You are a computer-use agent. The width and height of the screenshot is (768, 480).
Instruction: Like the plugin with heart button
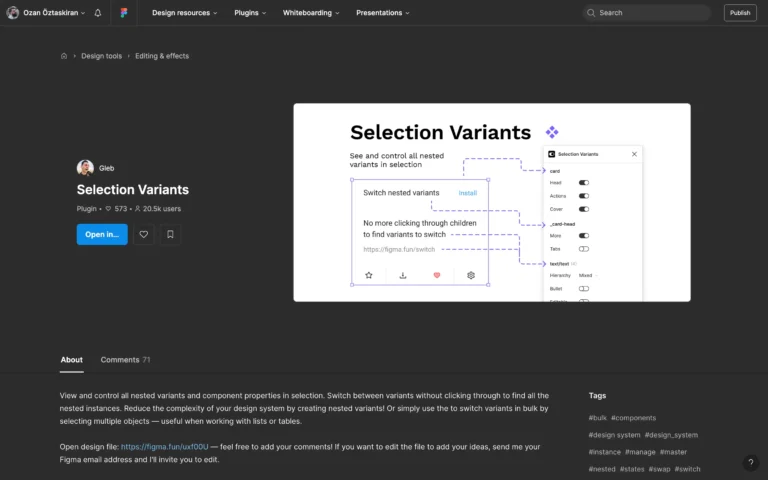click(144, 235)
